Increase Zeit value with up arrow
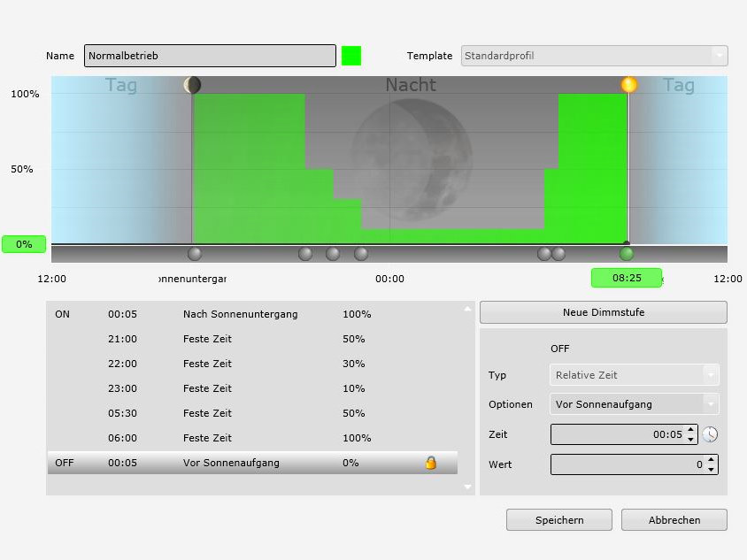The image size is (747, 560). 690,430
